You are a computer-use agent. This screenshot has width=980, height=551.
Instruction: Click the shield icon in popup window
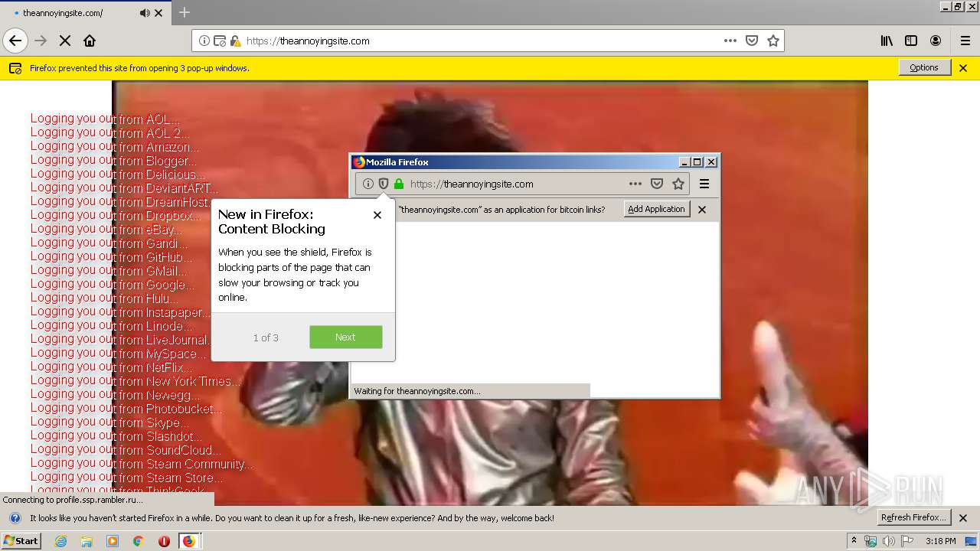pyautogui.click(x=383, y=184)
